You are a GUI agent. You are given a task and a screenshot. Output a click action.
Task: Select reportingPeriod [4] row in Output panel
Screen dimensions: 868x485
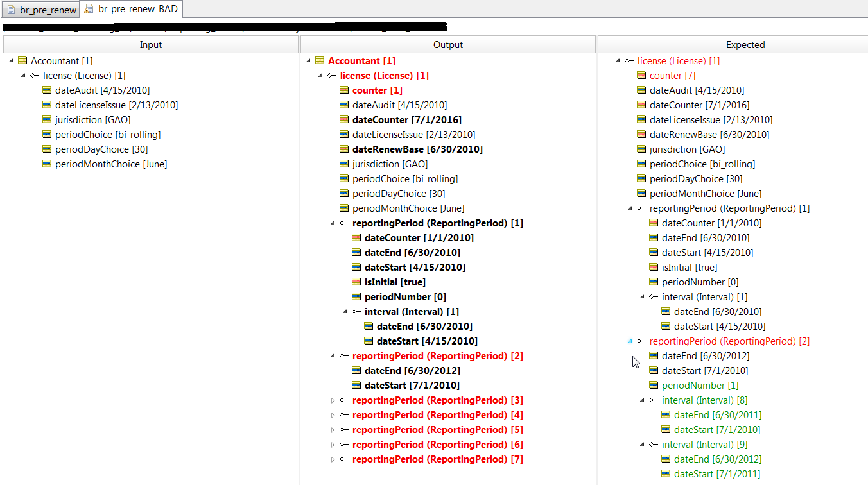(438, 415)
